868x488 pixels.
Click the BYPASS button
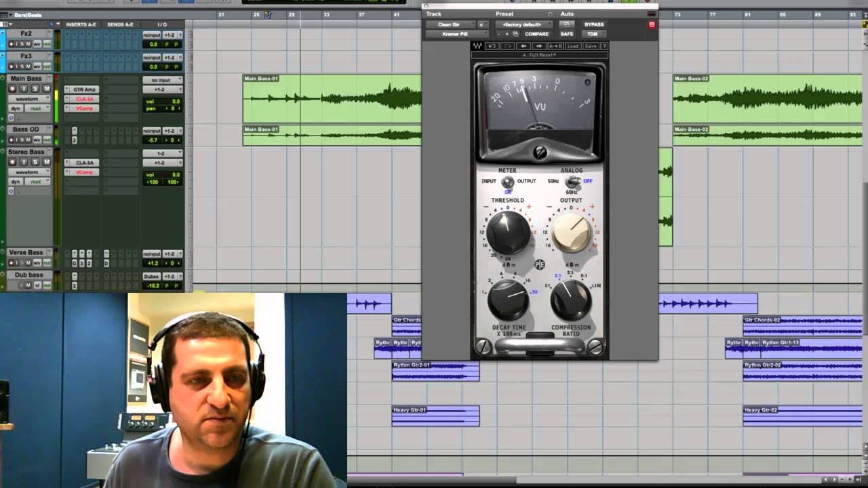coord(595,24)
